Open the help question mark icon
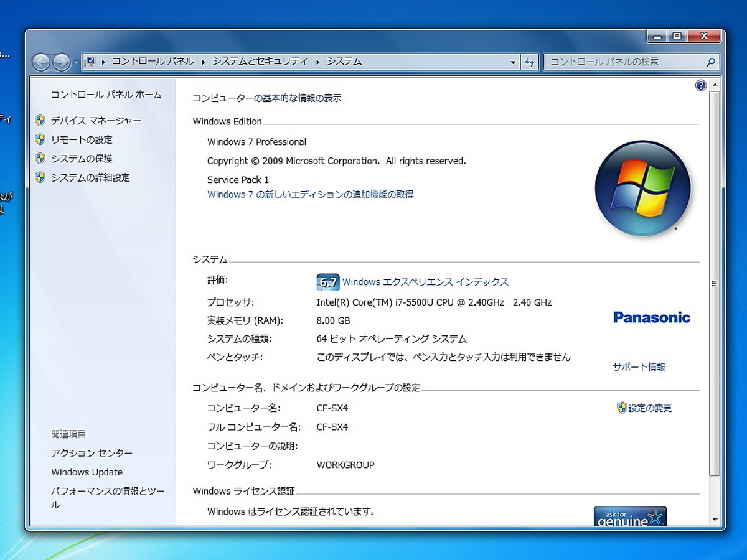This screenshot has height=560, width=747. click(701, 85)
